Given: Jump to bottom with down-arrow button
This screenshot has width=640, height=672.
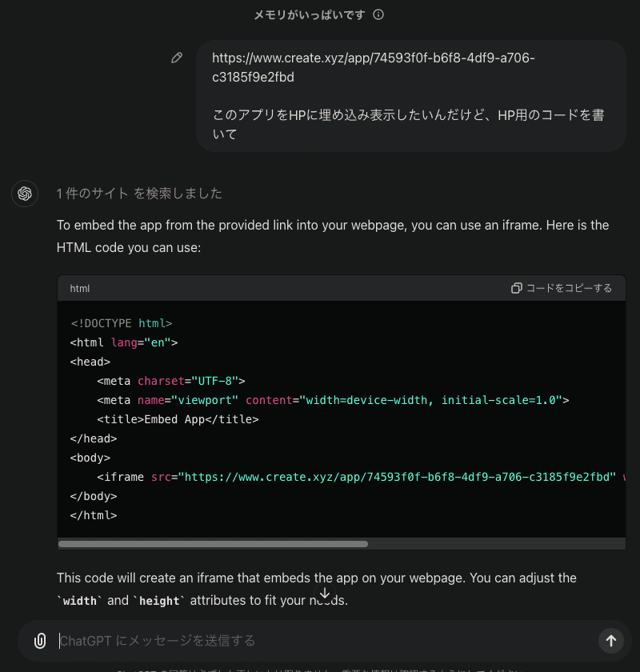Looking at the screenshot, I should pyautogui.click(x=325, y=593).
